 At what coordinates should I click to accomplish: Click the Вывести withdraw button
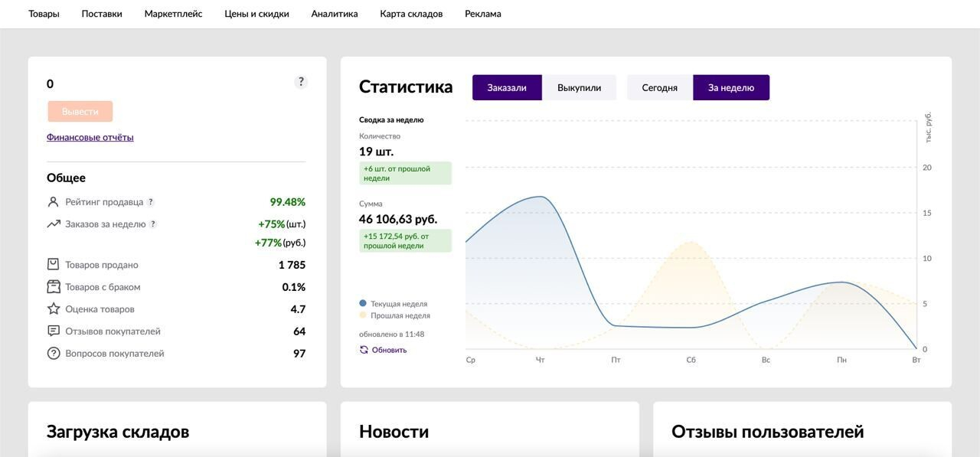tap(80, 111)
